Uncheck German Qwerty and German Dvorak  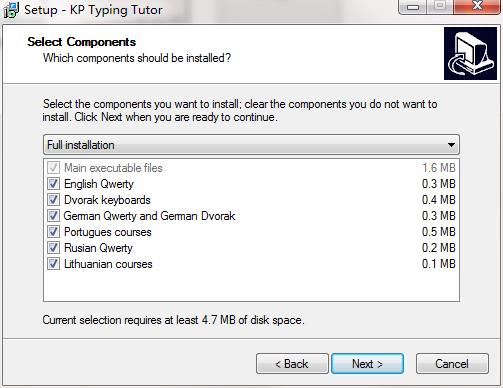point(53,216)
